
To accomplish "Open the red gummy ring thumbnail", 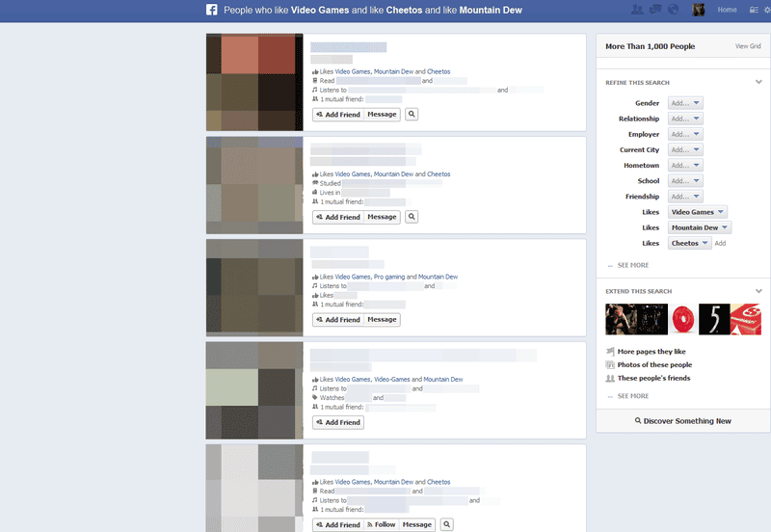I will [683, 319].
